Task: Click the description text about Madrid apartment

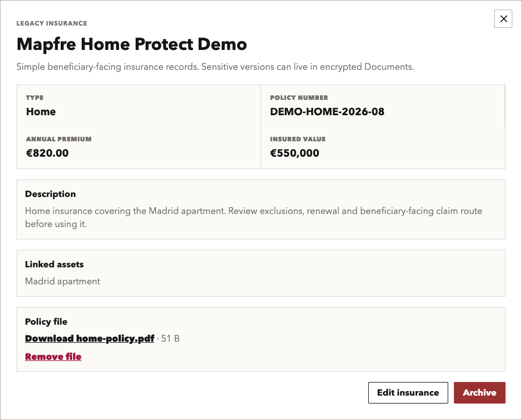Action: [x=254, y=217]
